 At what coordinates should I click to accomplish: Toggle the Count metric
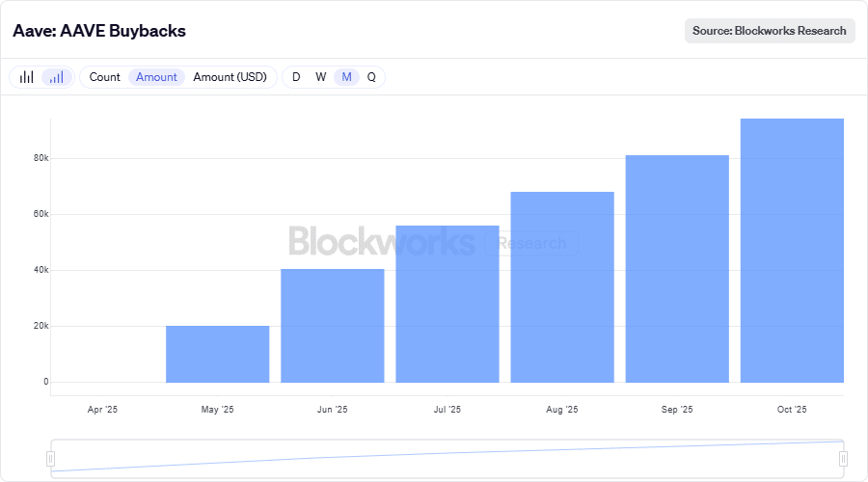tap(105, 77)
